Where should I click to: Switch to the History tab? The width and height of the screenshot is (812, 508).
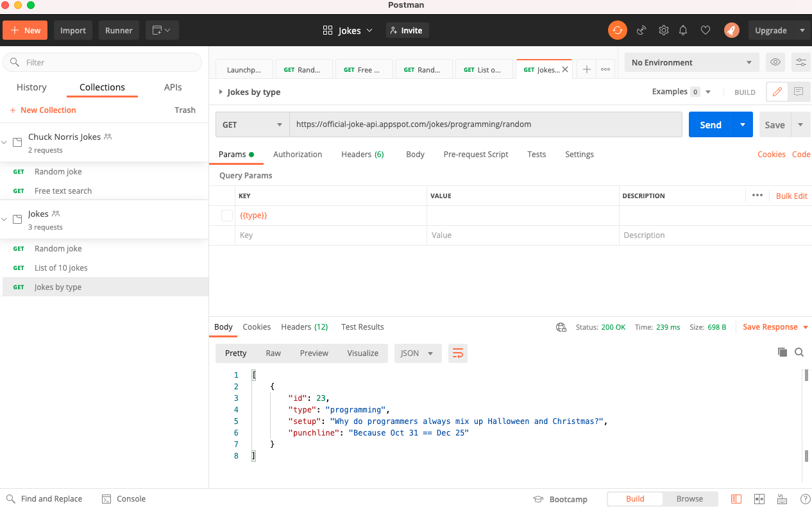click(31, 87)
